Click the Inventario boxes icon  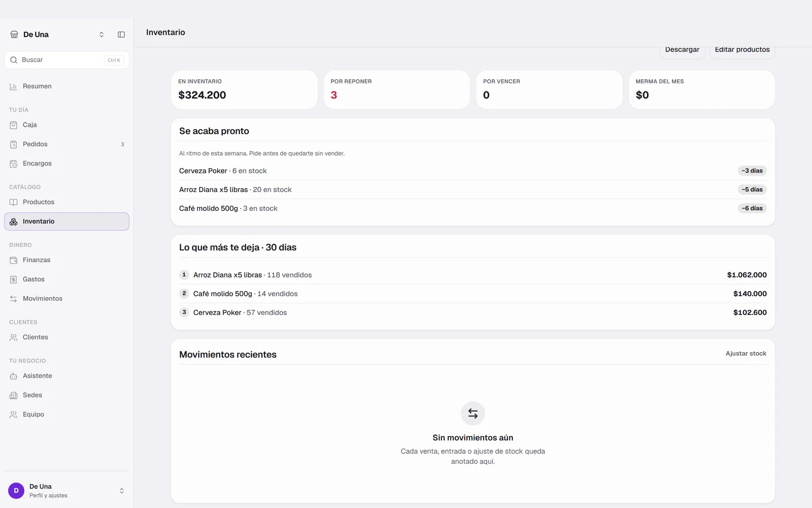click(14, 221)
